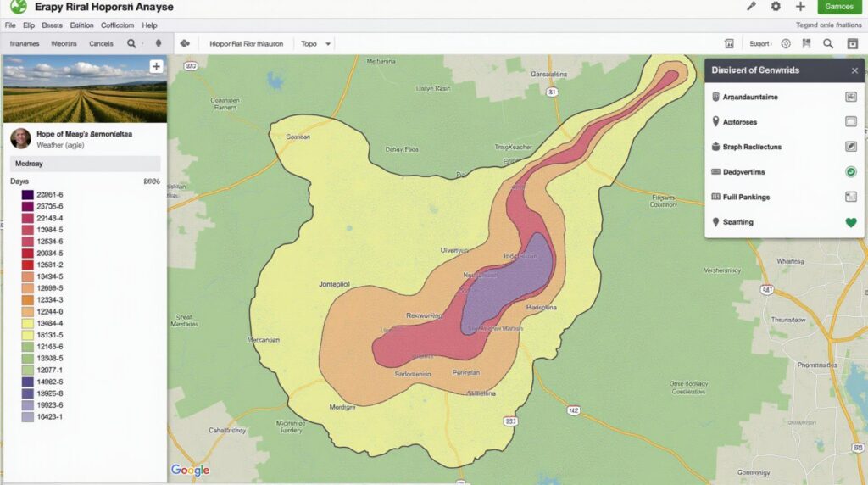This screenshot has height=485, width=868.
Task: Click the search magnifier in the left toolbar
Action: point(131,43)
